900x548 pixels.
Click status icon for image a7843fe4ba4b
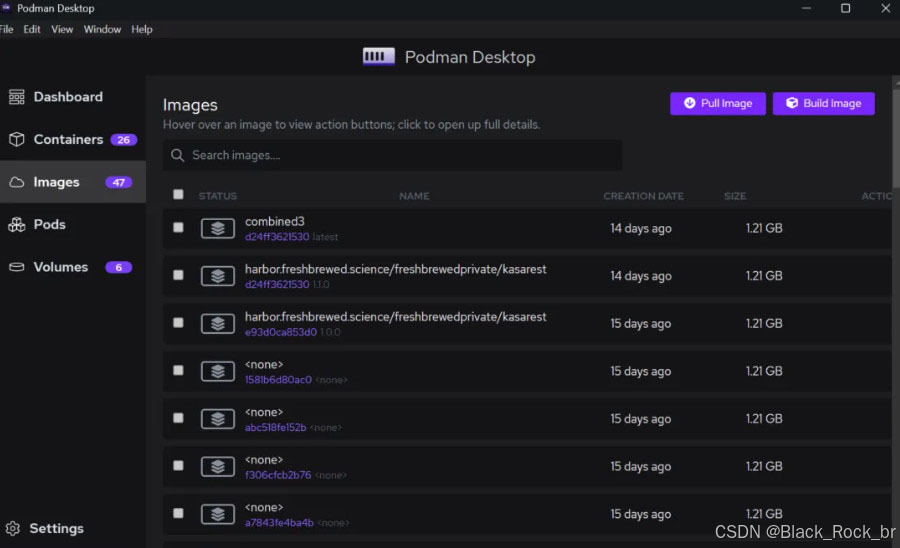(218, 514)
